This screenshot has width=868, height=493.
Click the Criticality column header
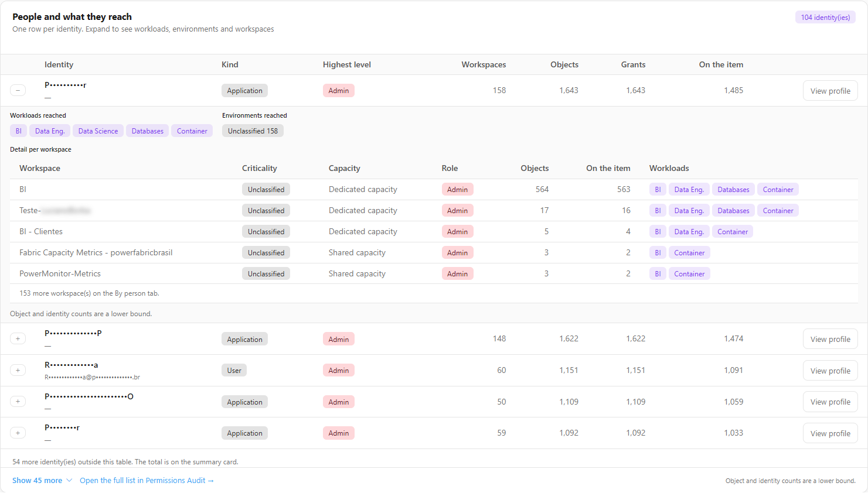[260, 168]
